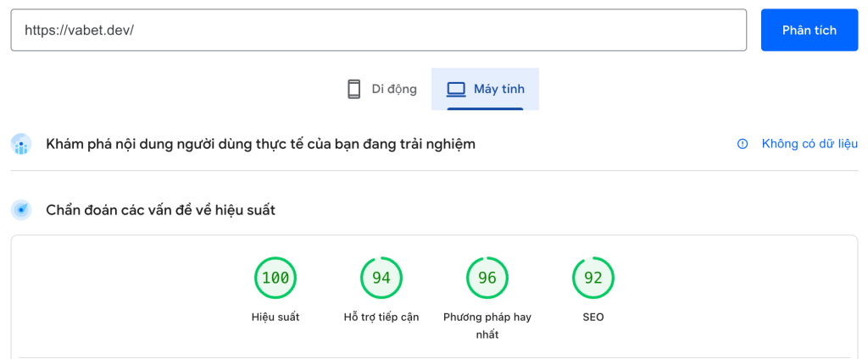Click the Phân tích button
The width and height of the screenshot is (868, 359).
point(810,30)
